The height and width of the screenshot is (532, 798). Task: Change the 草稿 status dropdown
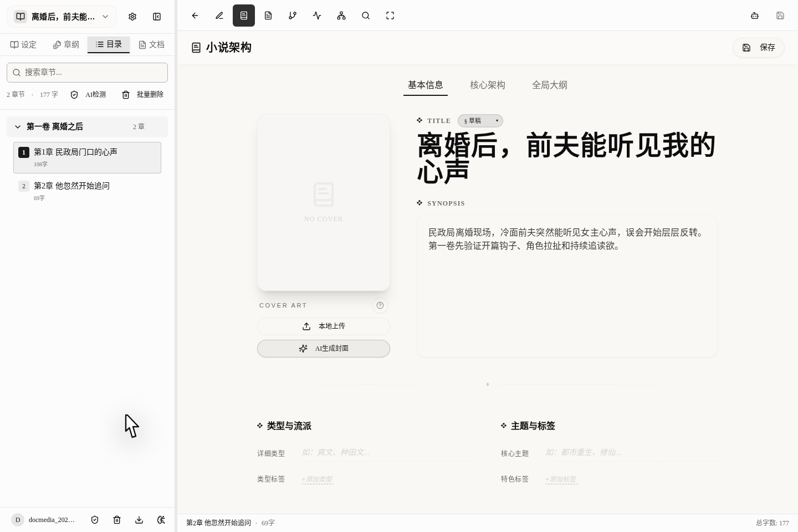coord(480,121)
